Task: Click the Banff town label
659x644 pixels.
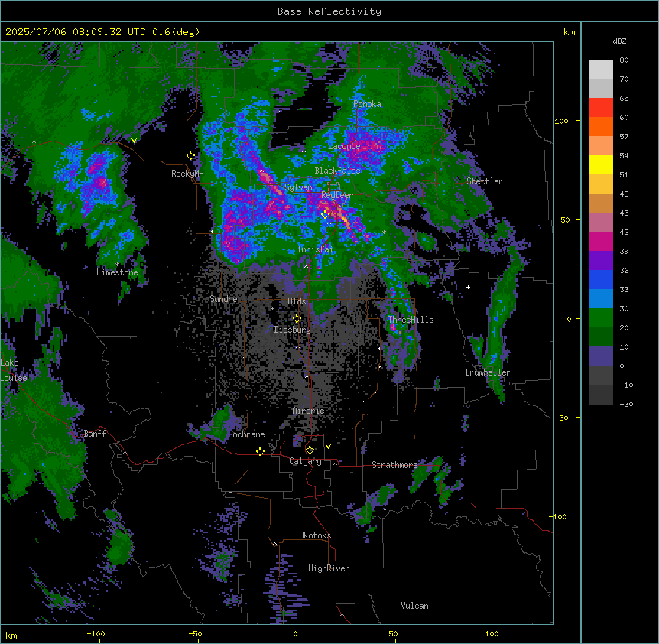Action: point(95,434)
